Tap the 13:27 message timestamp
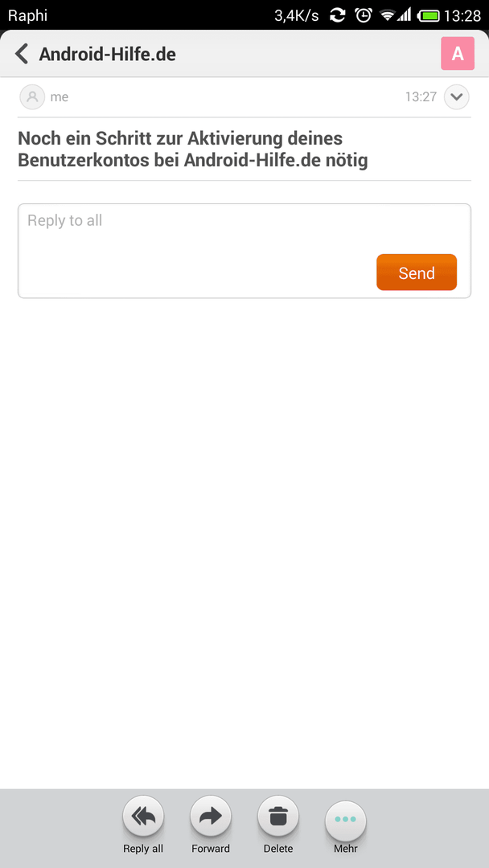489x868 pixels. point(421,97)
